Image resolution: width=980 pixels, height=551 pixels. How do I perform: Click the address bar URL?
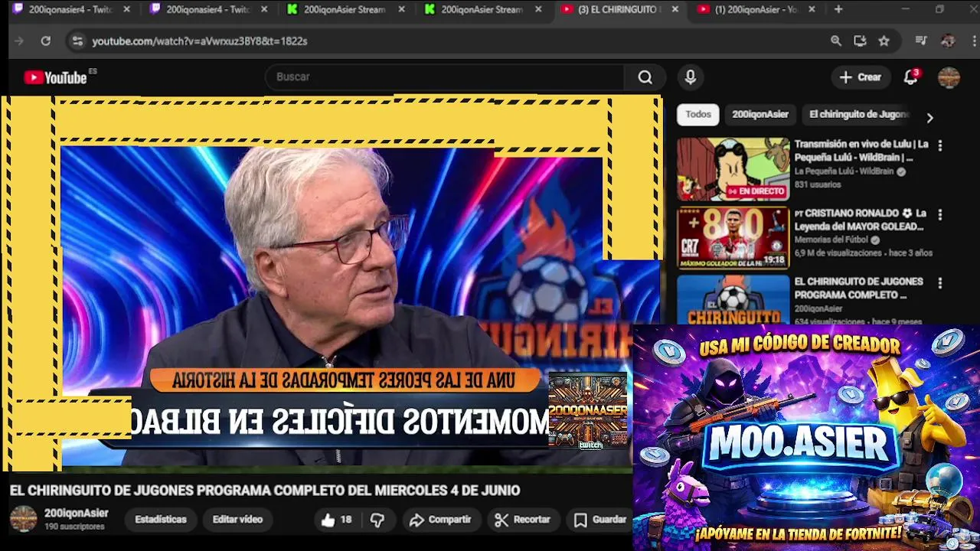[x=200, y=41]
